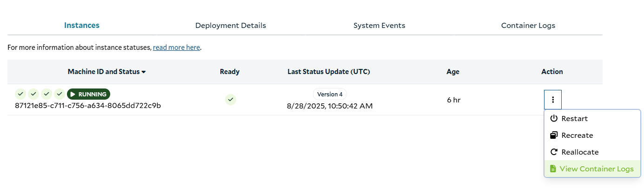Click the Recreate icon in menu
644x190 pixels.
click(x=554, y=135)
